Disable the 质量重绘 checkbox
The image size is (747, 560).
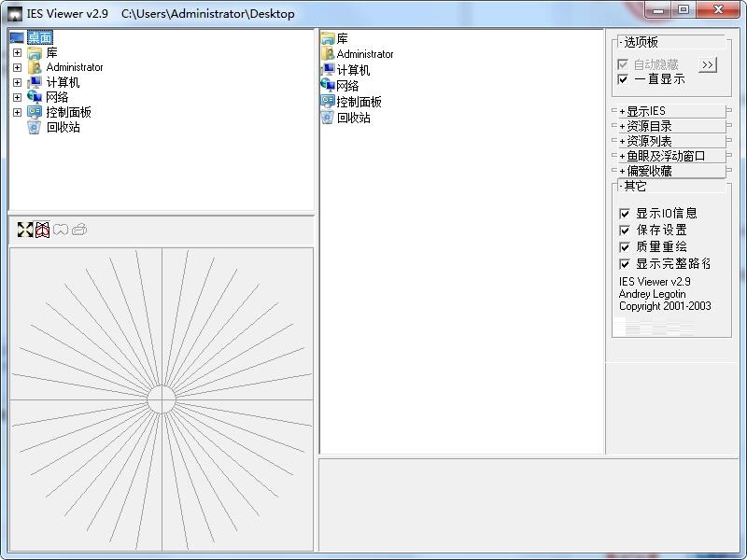click(x=625, y=247)
